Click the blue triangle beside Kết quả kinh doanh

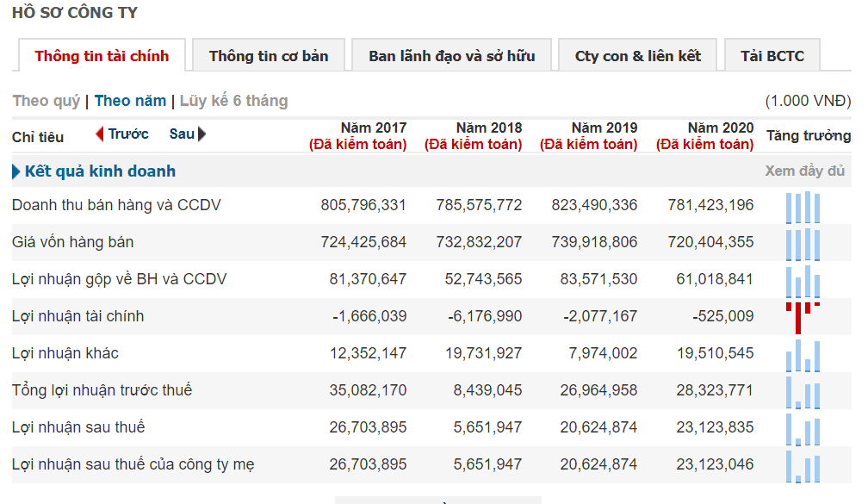(16, 171)
